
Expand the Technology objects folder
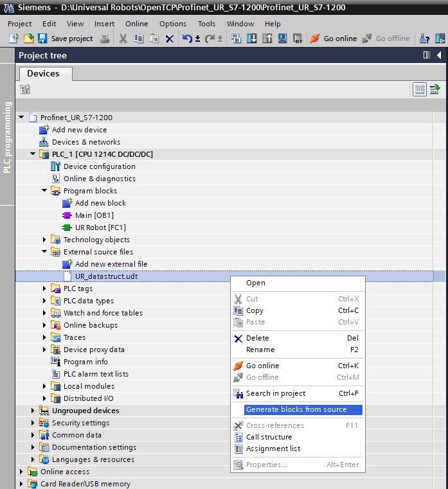click(44, 240)
